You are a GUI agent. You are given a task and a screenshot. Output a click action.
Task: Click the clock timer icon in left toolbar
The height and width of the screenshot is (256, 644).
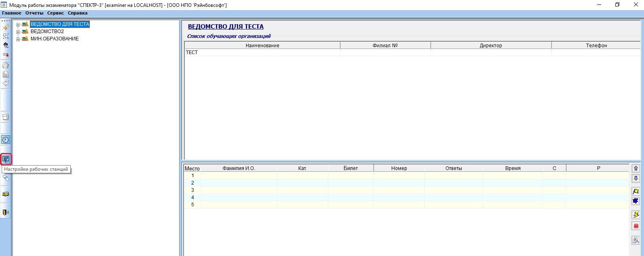(6, 140)
